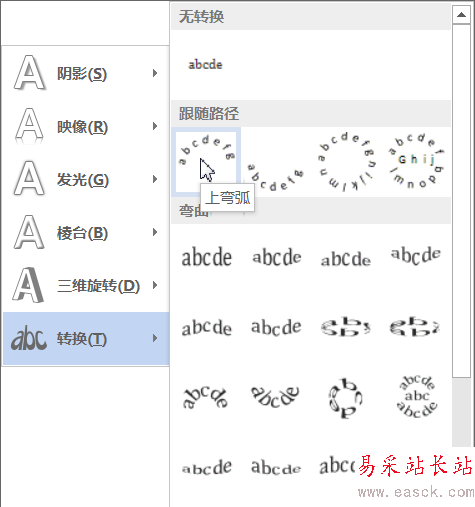Image resolution: width=475 pixels, height=507 pixels.
Task: Choose the arched-down abcde warp in third row
Action: (x=276, y=397)
